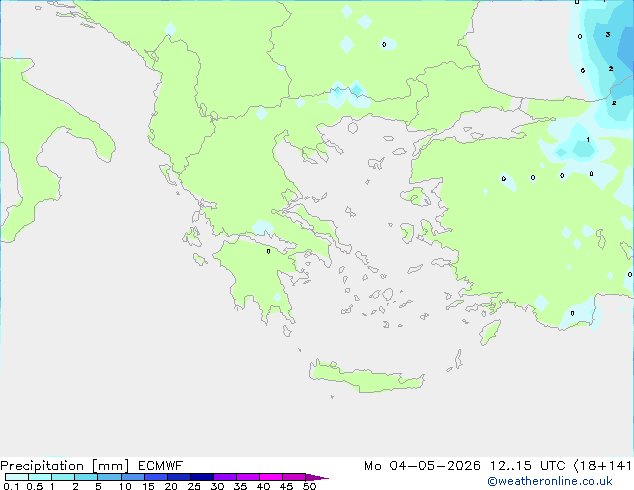Click the island of Crete on the map
634x490 pixels.
366,378
